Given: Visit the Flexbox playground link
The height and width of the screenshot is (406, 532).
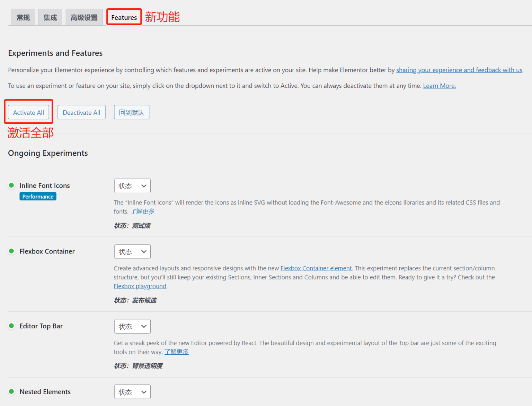Looking at the screenshot, I should pos(140,286).
